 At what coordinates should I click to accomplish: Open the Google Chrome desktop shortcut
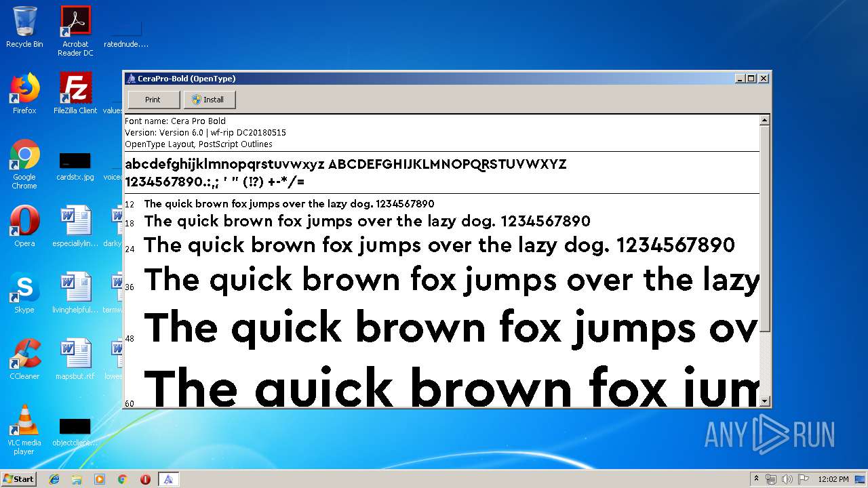point(24,164)
